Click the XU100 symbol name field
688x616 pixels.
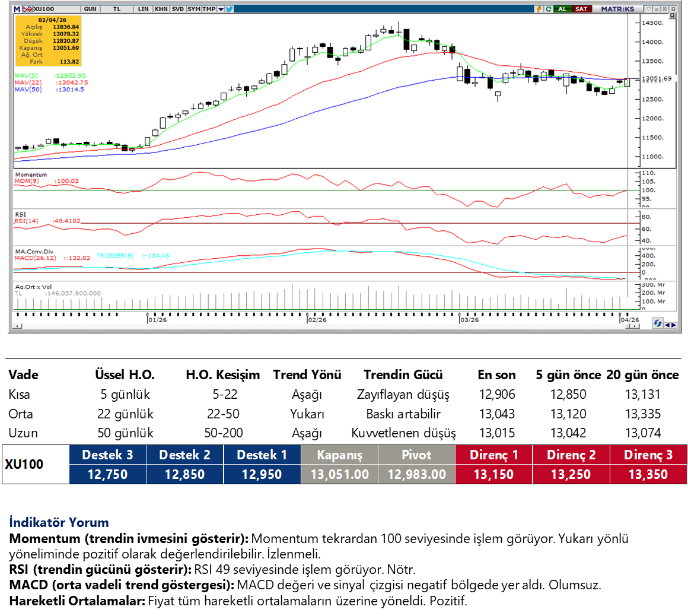[x=44, y=9]
